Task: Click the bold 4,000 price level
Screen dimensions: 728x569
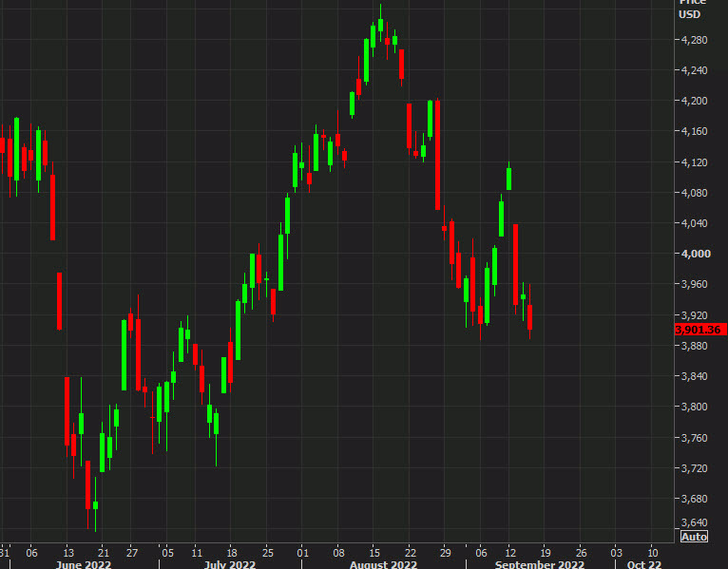Action: tap(696, 254)
